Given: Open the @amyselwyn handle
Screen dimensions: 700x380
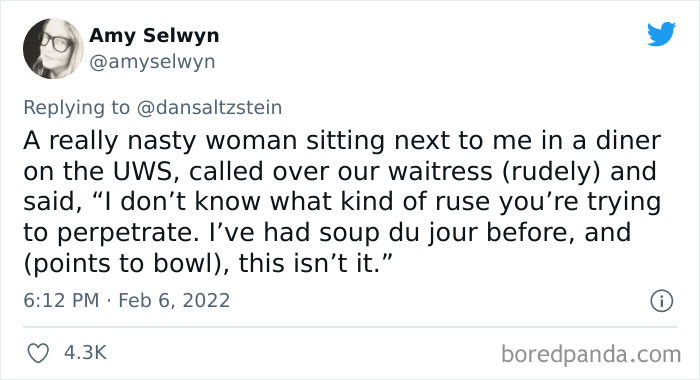Looking at the screenshot, I should coord(152,62).
